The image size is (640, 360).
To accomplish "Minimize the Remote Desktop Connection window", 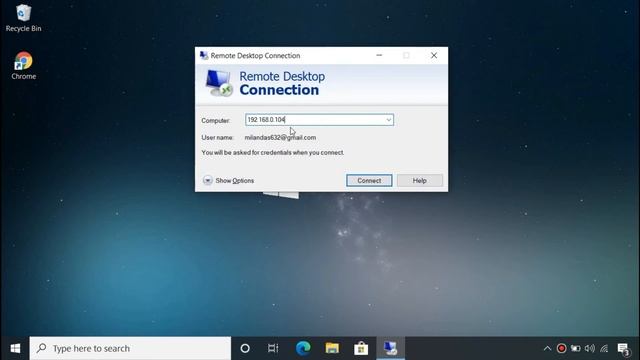I will [379, 56].
